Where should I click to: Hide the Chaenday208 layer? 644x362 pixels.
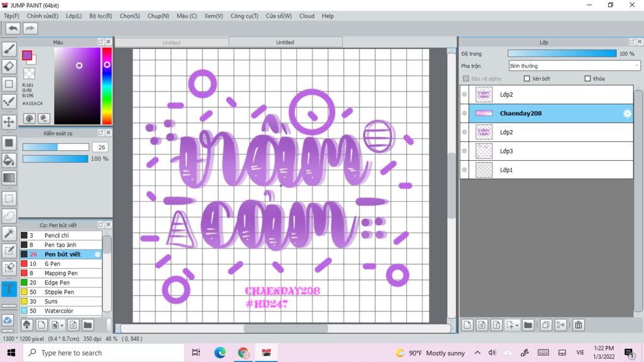tap(465, 113)
